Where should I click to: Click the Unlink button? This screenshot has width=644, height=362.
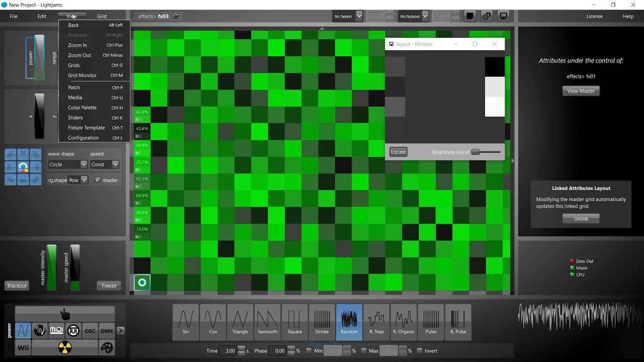pos(581,219)
